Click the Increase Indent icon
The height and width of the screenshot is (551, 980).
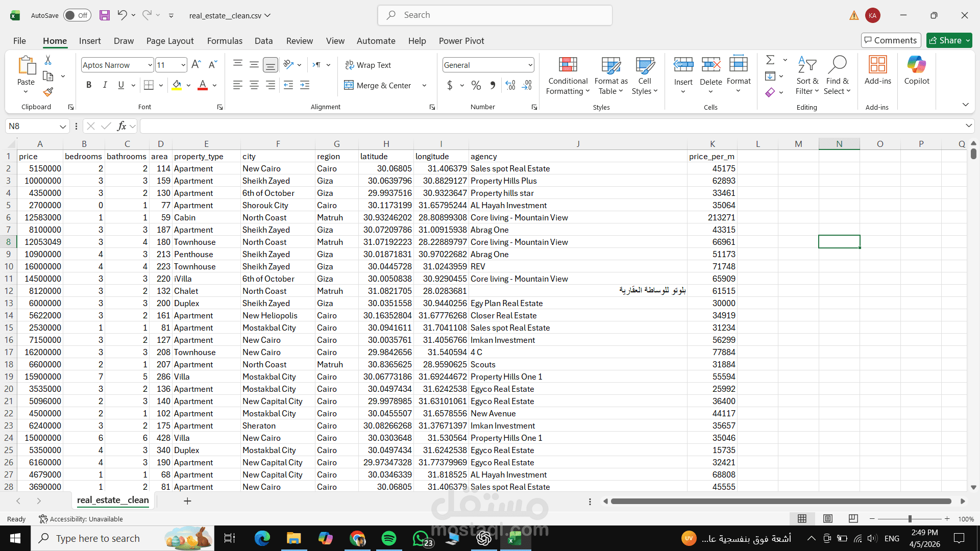point(305,86)
